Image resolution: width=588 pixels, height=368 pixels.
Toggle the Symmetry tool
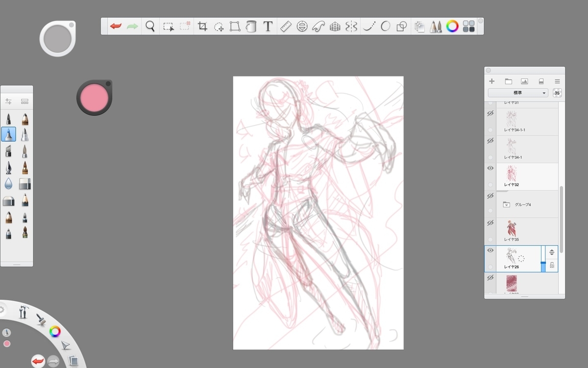[x=351, y=26]
